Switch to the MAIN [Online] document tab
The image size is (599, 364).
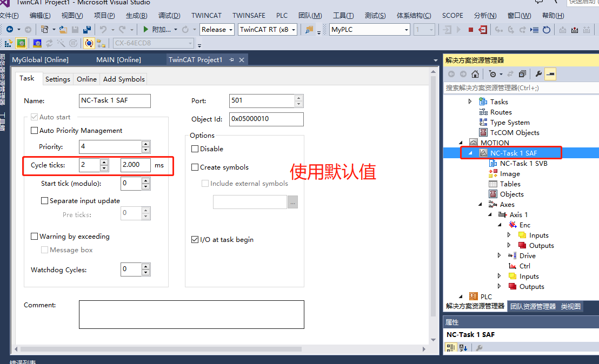[x=118, y=60]
